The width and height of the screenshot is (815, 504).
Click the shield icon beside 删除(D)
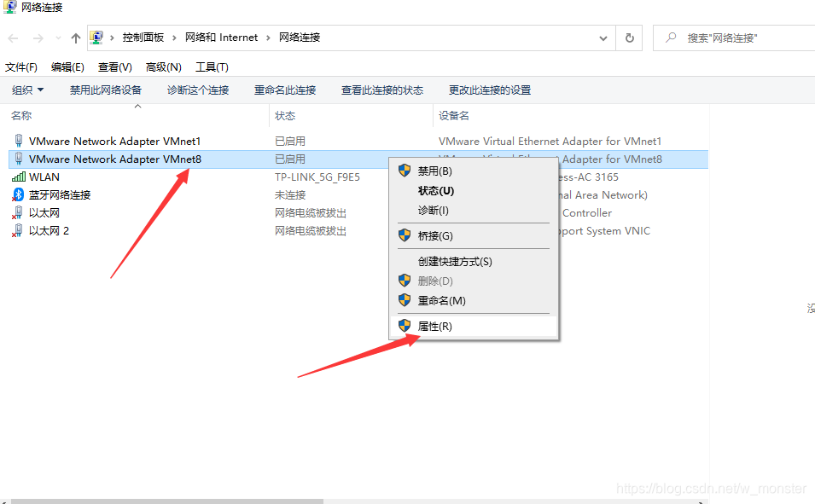405,281
